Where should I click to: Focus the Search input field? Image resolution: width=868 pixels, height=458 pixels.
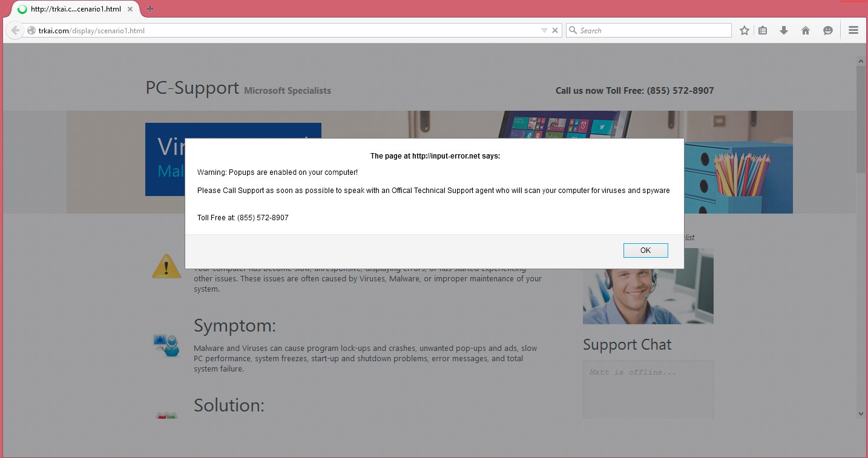654,31
